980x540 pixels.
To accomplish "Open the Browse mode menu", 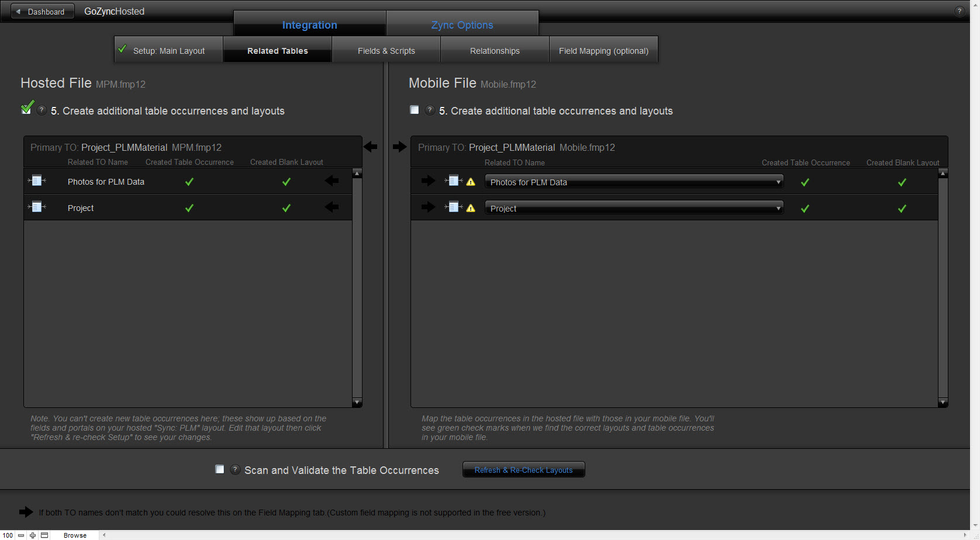I will 75,535.
